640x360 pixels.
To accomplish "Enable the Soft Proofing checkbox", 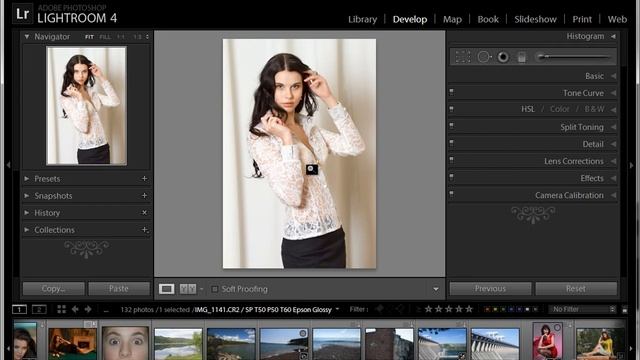I will 215,289.
